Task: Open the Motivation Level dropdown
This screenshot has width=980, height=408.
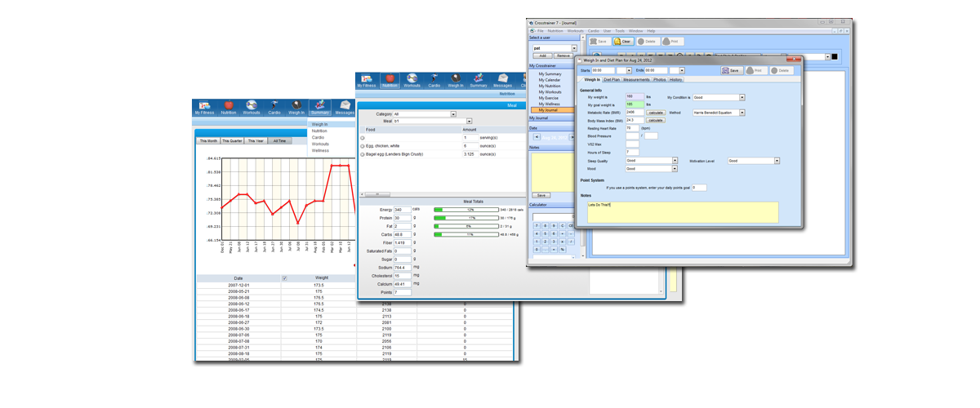Action: tap(777, 161)
